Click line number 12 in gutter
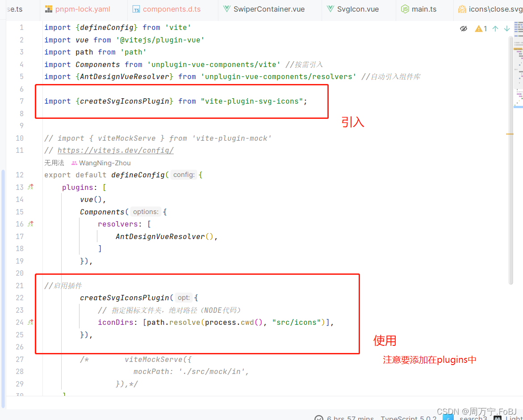Viewport: 523px width, 420px height. pyautogui.click(x=20, y=175)
